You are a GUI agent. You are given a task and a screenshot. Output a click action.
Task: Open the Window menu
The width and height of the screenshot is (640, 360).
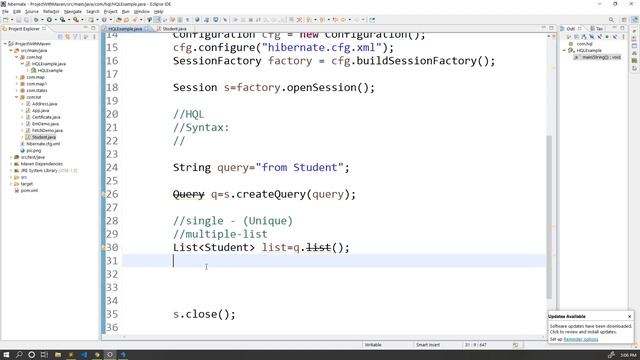pos(142,11)
